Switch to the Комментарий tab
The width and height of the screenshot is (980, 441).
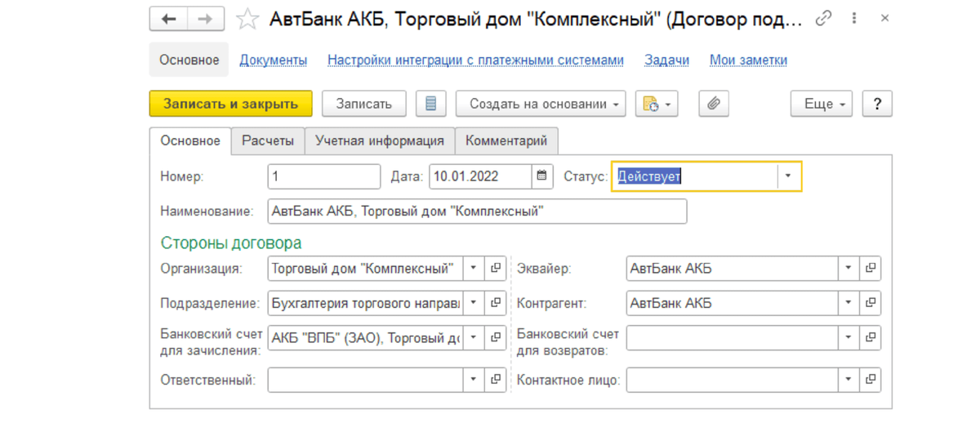[x=506, y=140]
